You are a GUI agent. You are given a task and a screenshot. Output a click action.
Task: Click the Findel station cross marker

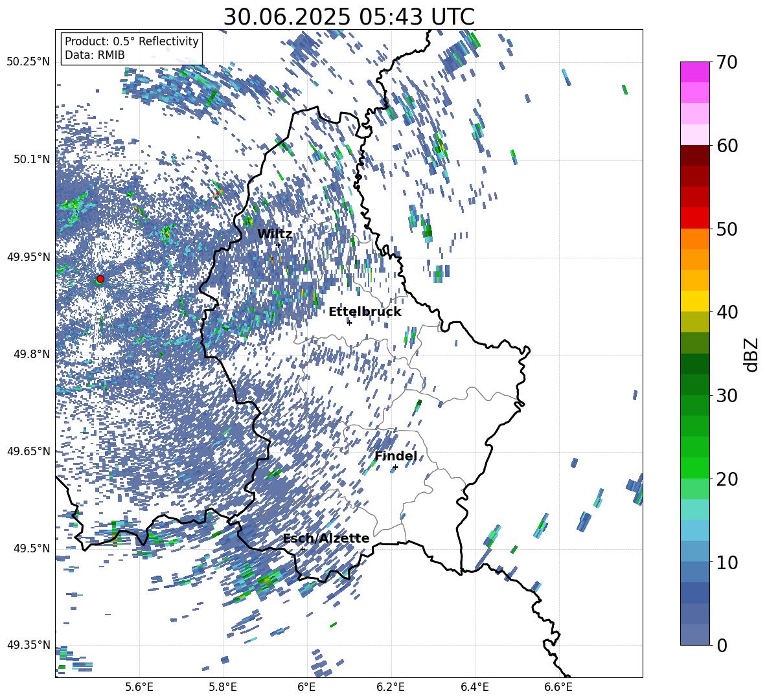click(x=395, y=468)
